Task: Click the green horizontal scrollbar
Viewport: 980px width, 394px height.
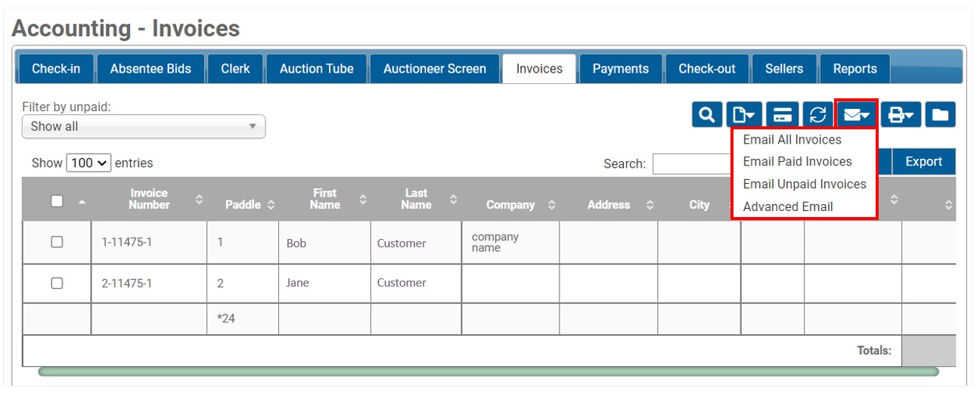Action: pos(488,371)
